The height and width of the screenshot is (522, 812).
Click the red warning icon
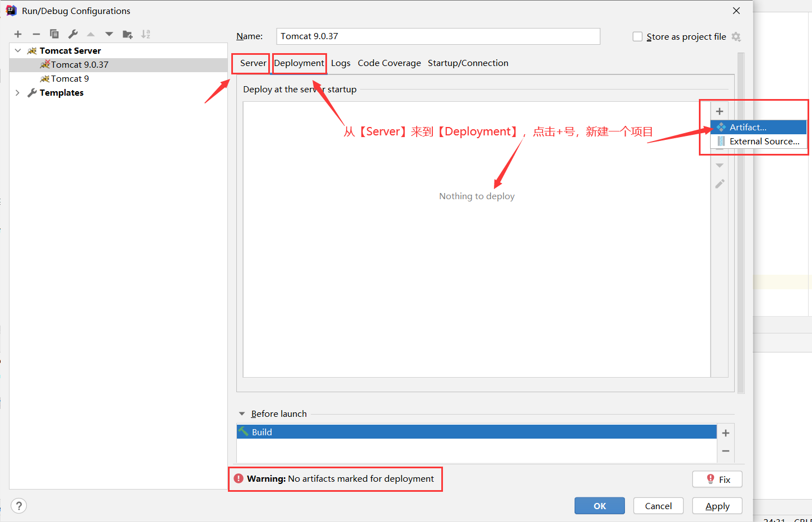click(x=239, y=478)
